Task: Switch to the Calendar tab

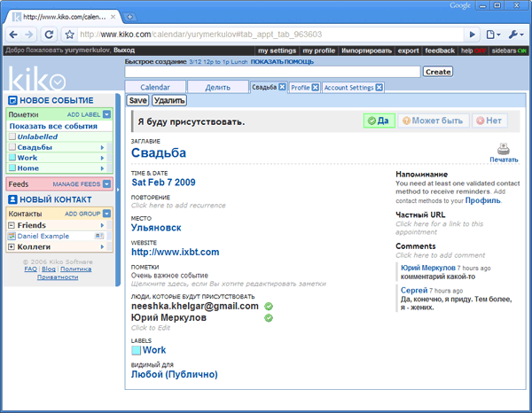Action: tap(155, 87)
